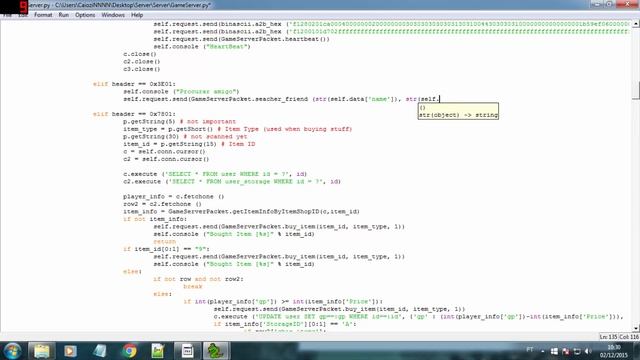Close the GameServer.py IDLE window
Screen dimensions: 640x360
coord(627,4)
